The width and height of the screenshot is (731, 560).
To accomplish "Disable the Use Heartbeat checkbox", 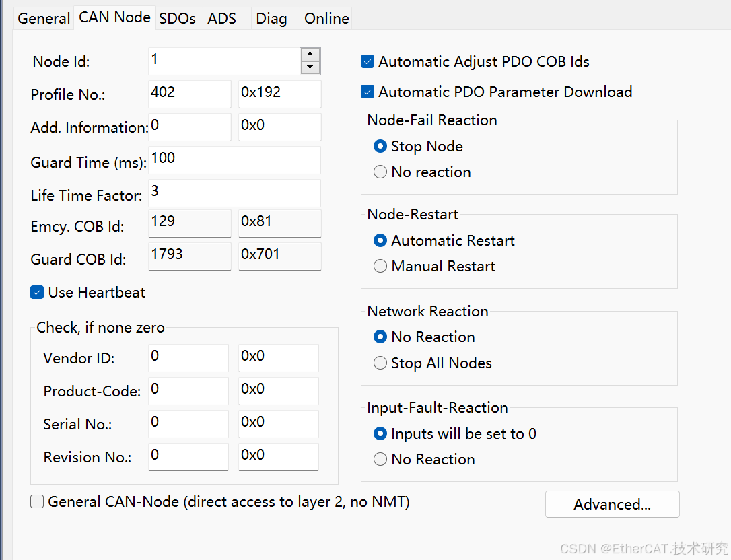I will coord(38,292).
